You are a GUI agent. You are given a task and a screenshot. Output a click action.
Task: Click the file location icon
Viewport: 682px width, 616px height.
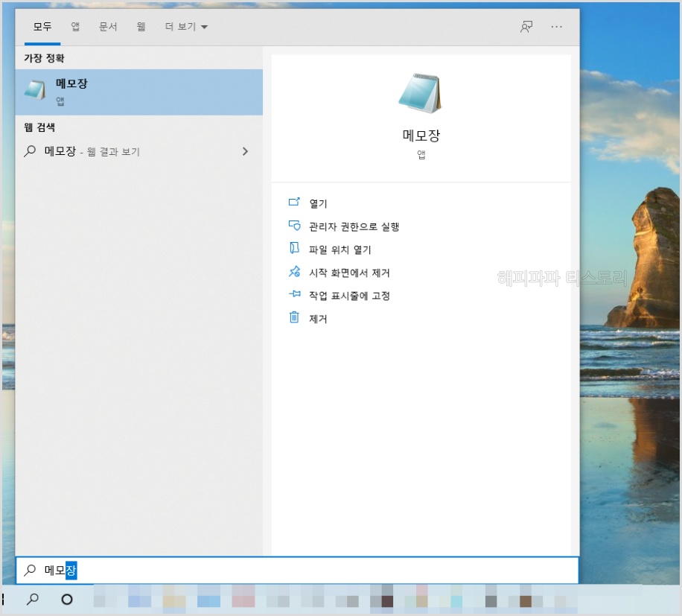click(x=294, y=248)
